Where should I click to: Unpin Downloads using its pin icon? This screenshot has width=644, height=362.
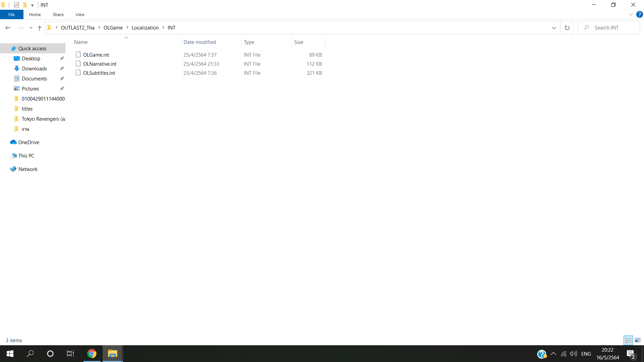pyautogui.click(x=62, y=69)
